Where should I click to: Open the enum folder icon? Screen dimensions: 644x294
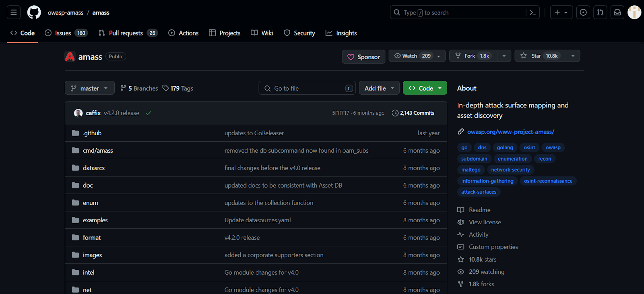tap(75, 203)
